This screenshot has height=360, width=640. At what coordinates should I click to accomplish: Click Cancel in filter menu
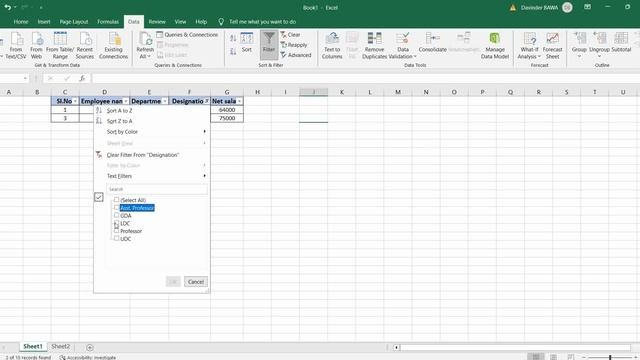coord(196,282)
